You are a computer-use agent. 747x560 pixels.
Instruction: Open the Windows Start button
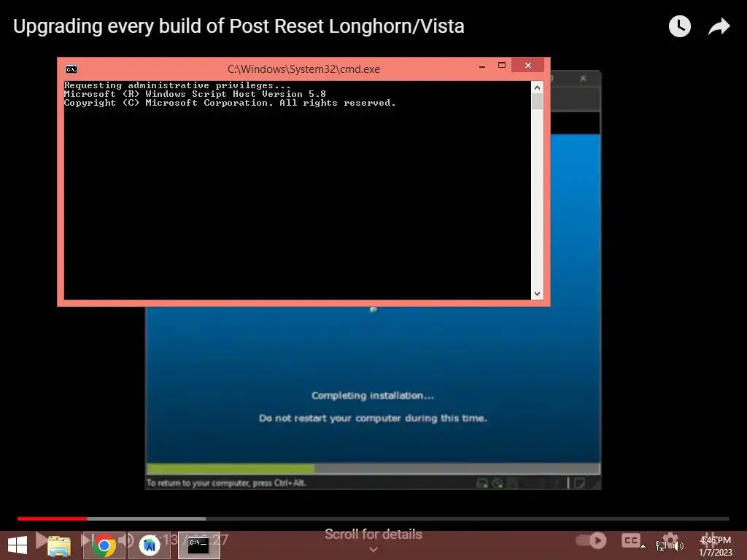(18, 545)
